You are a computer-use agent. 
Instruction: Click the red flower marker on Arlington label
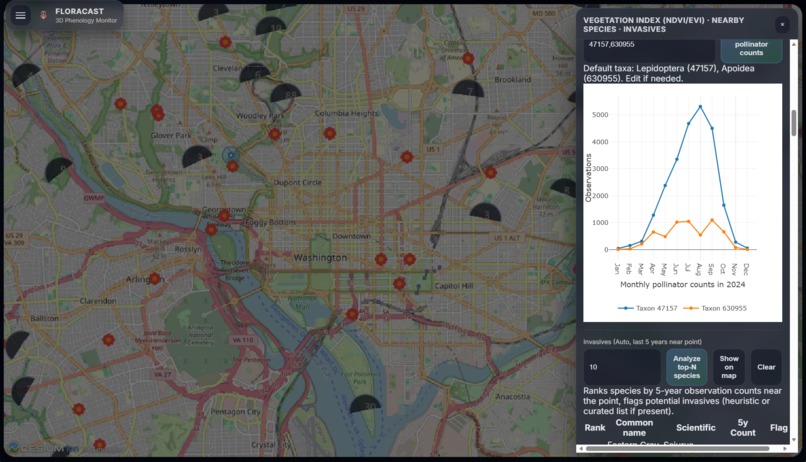155,279
